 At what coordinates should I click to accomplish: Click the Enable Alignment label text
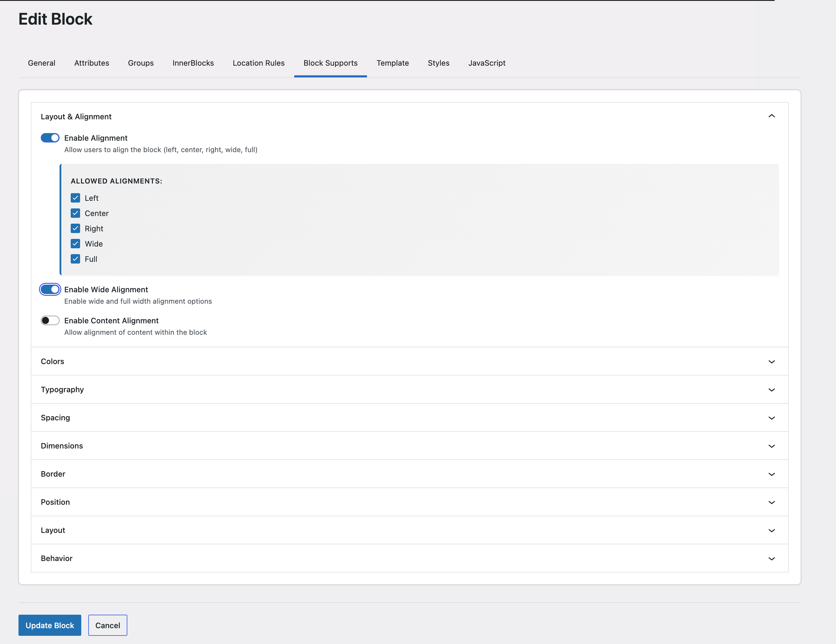96,138
